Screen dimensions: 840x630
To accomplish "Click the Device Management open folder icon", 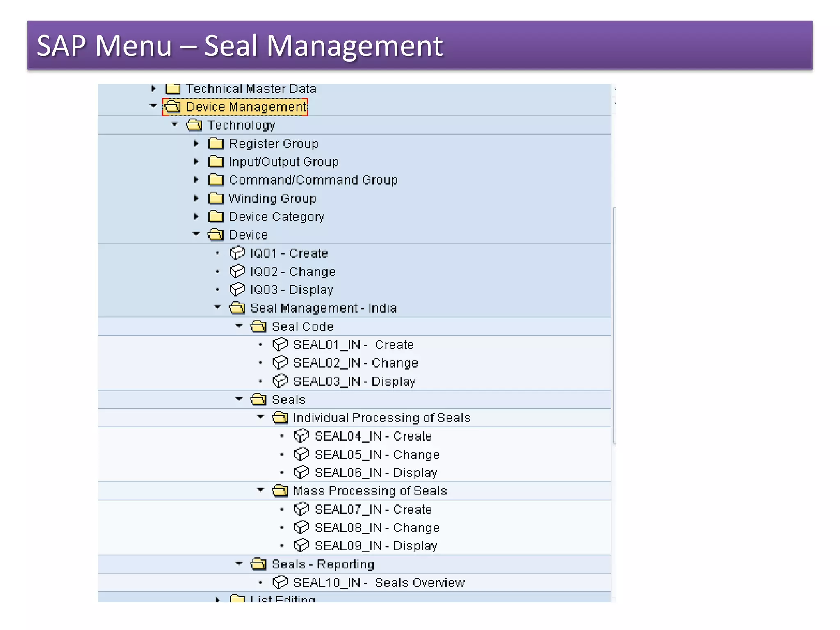I will (173, 107).
